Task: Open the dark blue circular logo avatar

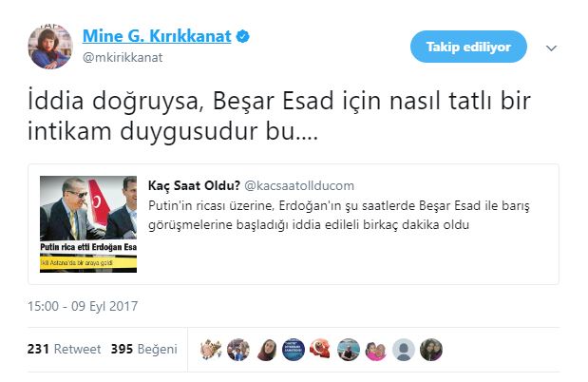Action: tap(294, 350)
